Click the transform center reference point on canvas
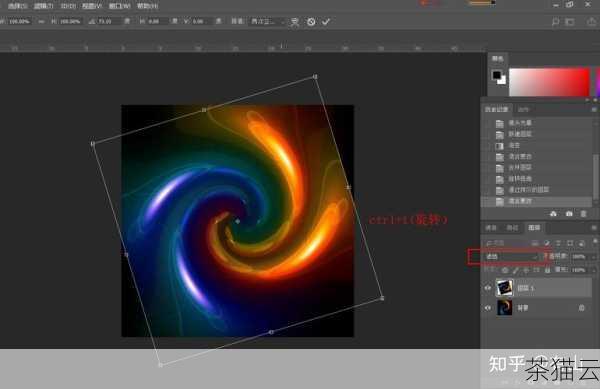Image resolution: width=600 pixels, height=389 pixels. (238, 221)
